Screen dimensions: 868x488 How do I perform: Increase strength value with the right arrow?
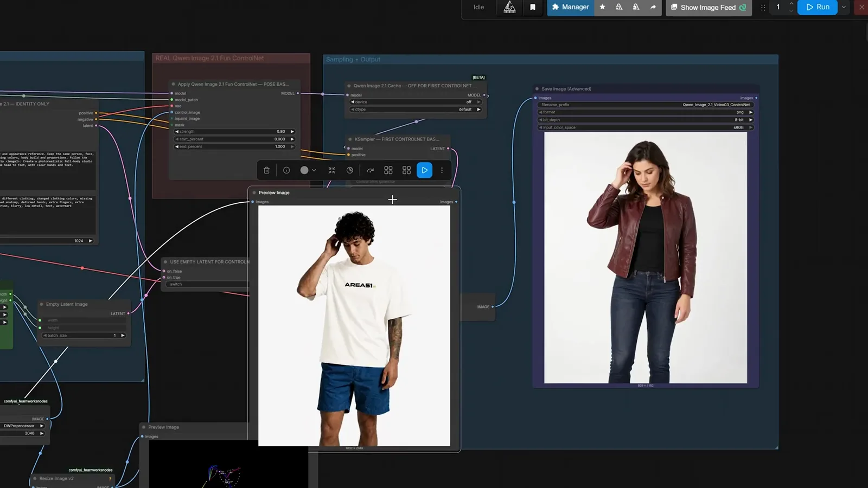(x=292, y=132)
